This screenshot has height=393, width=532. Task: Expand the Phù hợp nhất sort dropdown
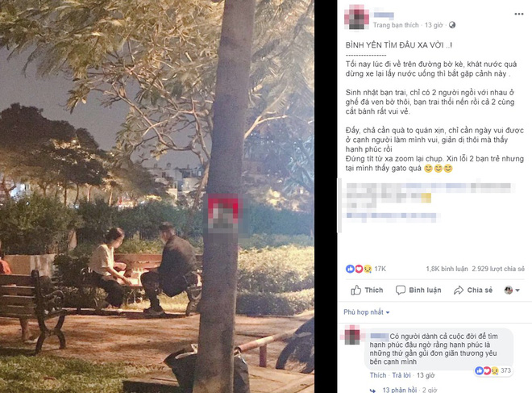(x=367, y=312)
